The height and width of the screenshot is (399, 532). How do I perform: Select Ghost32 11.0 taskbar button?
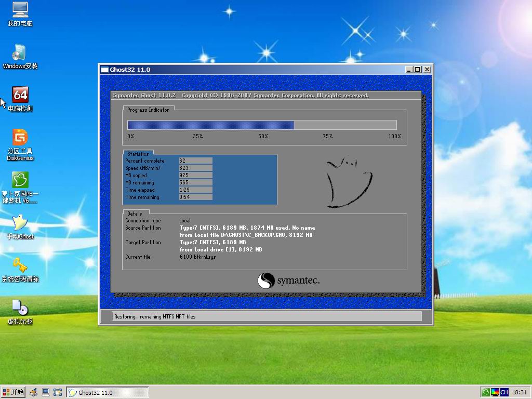pyautogui.click(x=107, y=393)
